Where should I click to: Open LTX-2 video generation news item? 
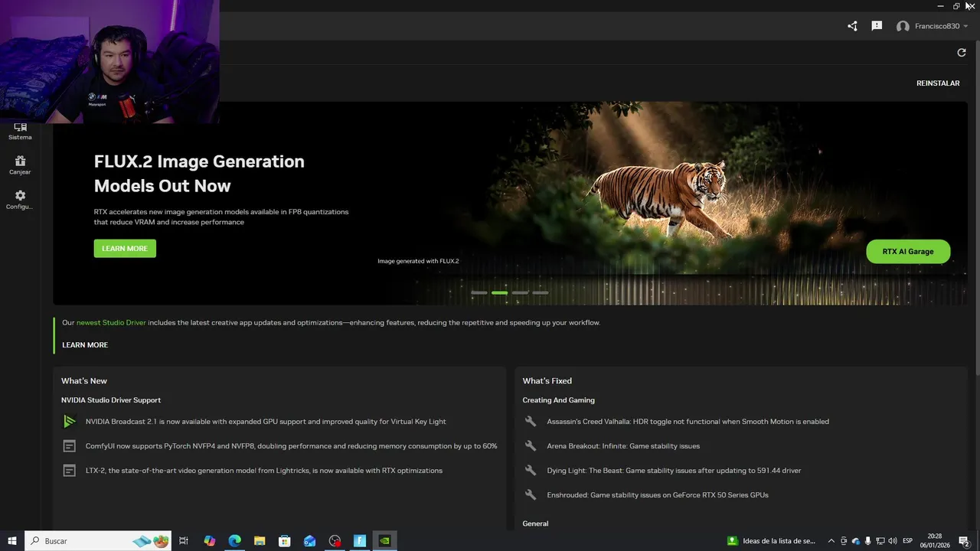(x=264, y=471)
